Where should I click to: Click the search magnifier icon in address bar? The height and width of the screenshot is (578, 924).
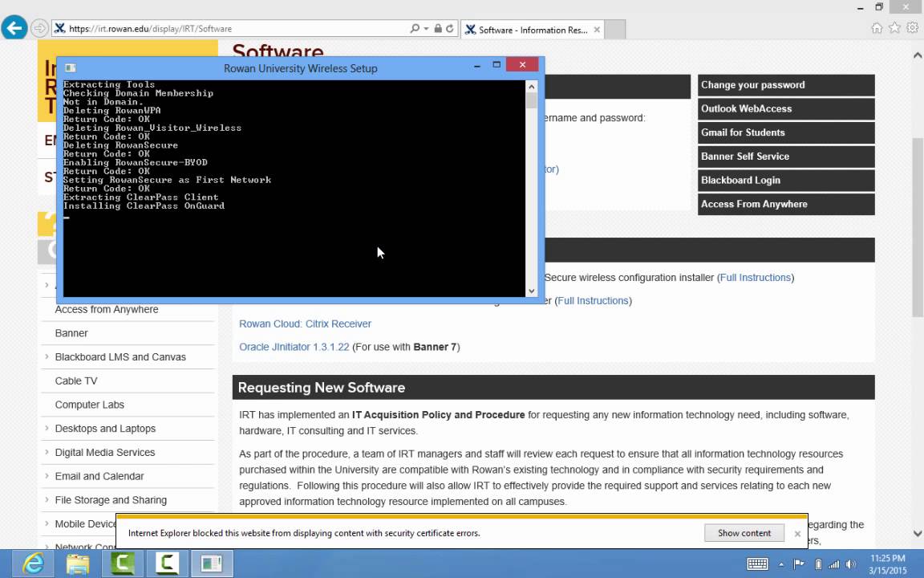point(414,28)
